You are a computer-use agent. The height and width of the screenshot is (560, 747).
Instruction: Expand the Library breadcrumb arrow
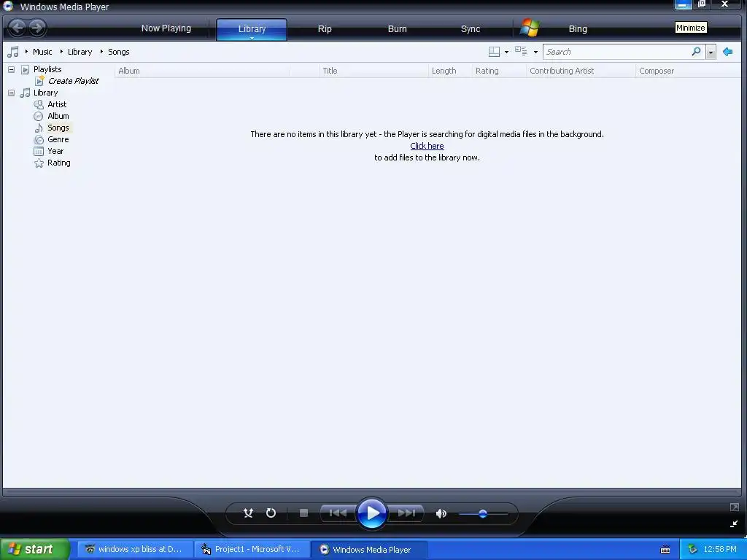point(61,52)
